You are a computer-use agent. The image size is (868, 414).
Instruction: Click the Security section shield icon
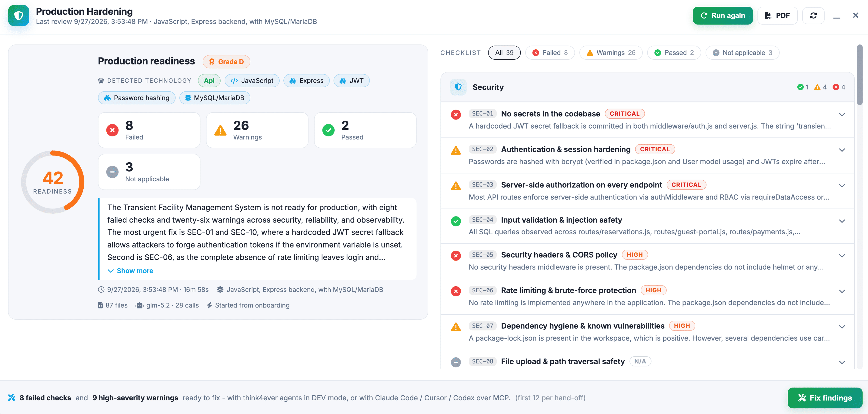click(458, 87)
